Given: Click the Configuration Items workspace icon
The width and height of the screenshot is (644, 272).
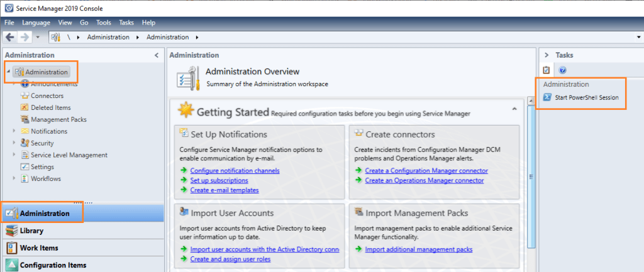Looking at the screenshot, I should pyautogui.click(x=11, y=265).
